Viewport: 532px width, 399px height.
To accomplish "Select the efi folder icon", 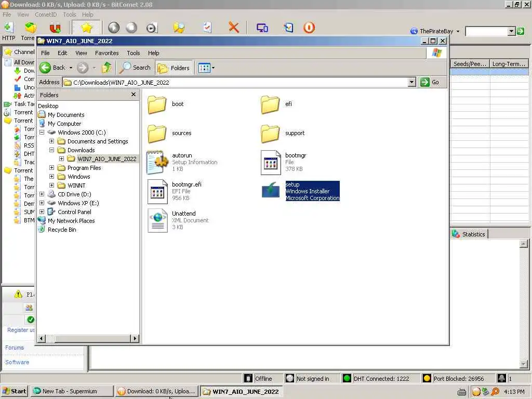I will pos(270,104).
